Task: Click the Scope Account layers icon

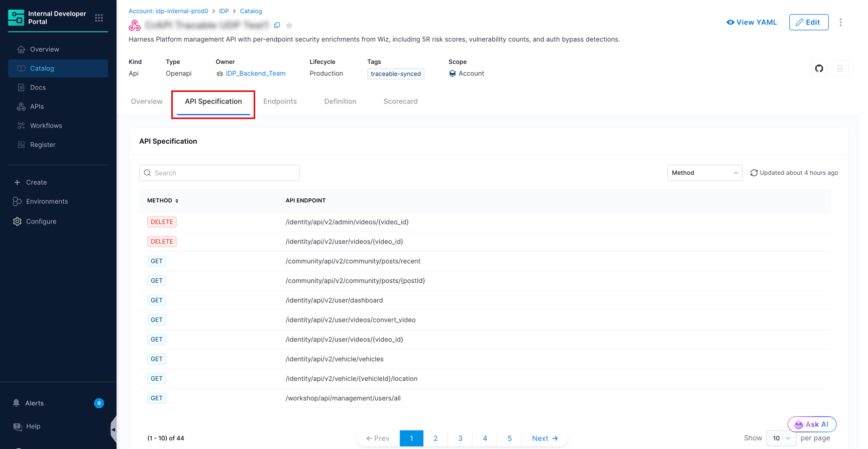Action: [x=453, y=73]
